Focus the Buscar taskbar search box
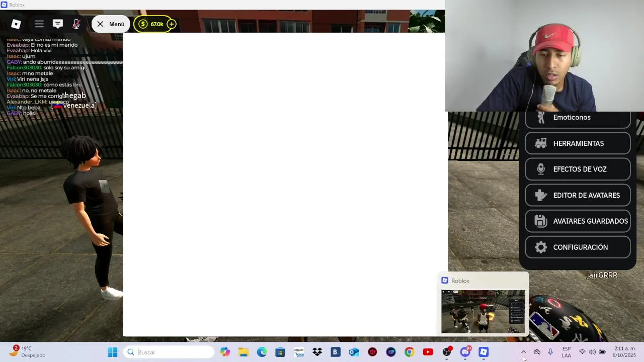The height and width of the screenshot is (362, 644). point(170,352)
